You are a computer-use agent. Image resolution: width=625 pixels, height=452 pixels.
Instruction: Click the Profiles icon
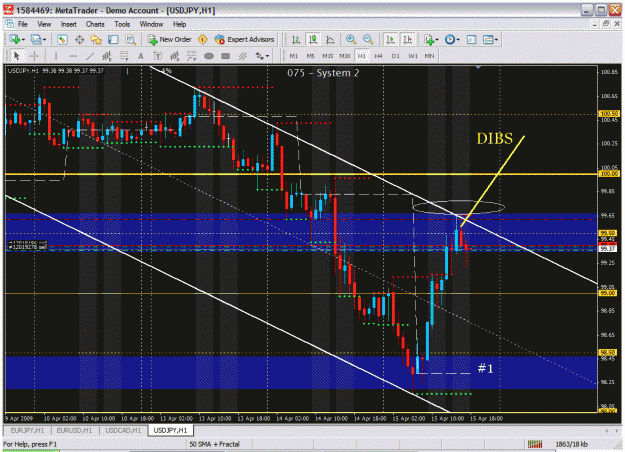click(x=36, y=39)
